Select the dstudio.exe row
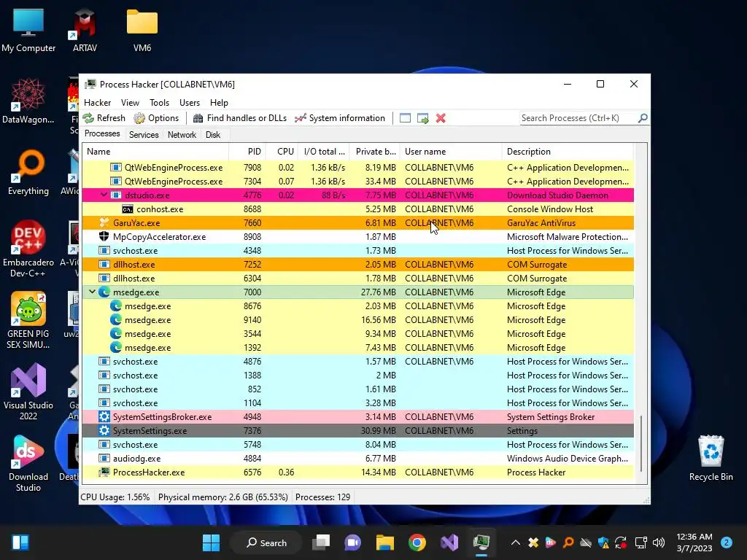The image size is (747, 560). [x=357, y=195]
